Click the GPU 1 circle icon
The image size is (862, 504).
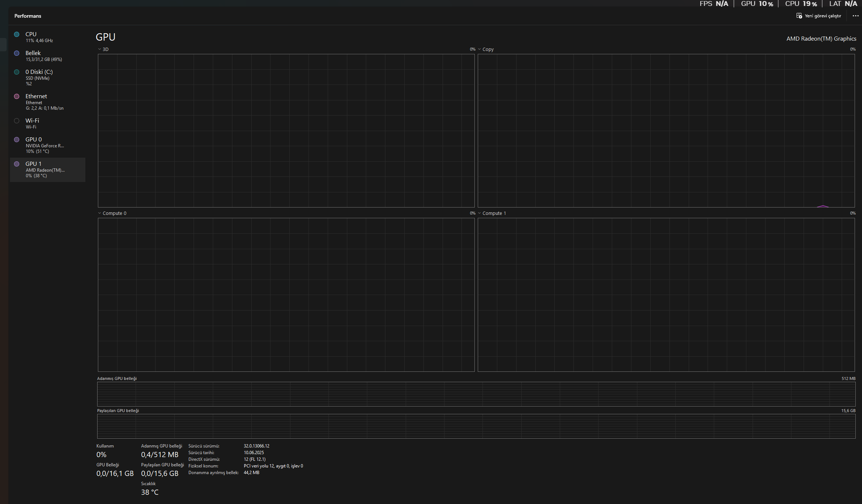click(x=17, y=164)
